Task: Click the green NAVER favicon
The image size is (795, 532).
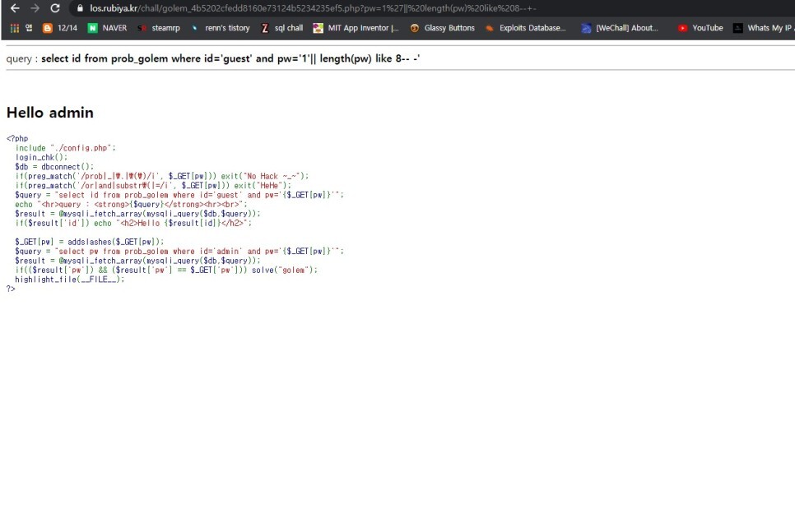Action: click(x=92, y=28)
